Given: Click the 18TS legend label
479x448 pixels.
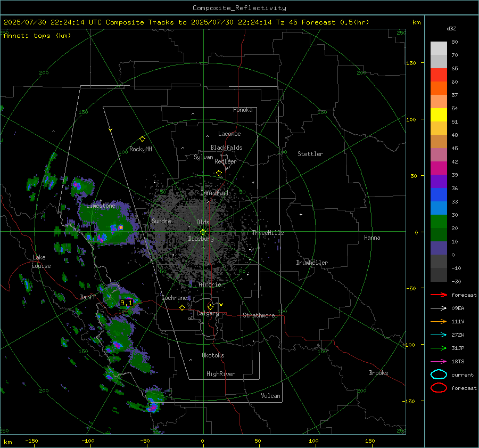Looking at the screenshot, I should [458, 362].
